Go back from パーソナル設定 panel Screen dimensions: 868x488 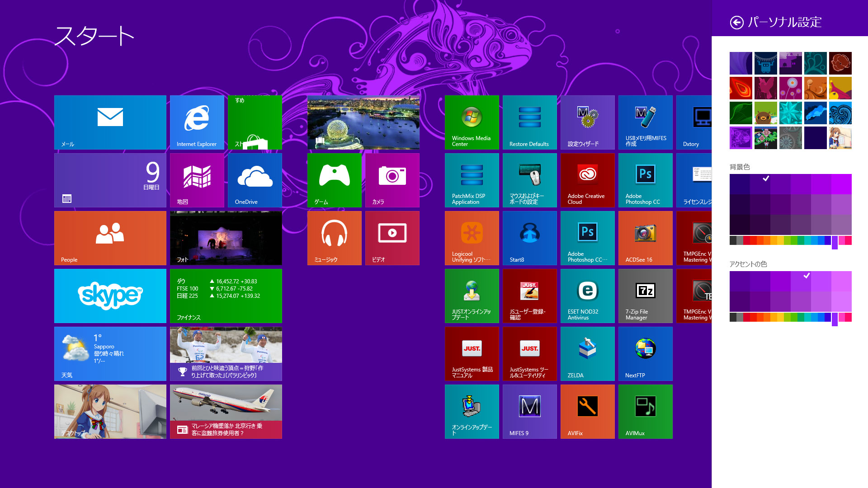click(x=736, y=23)
